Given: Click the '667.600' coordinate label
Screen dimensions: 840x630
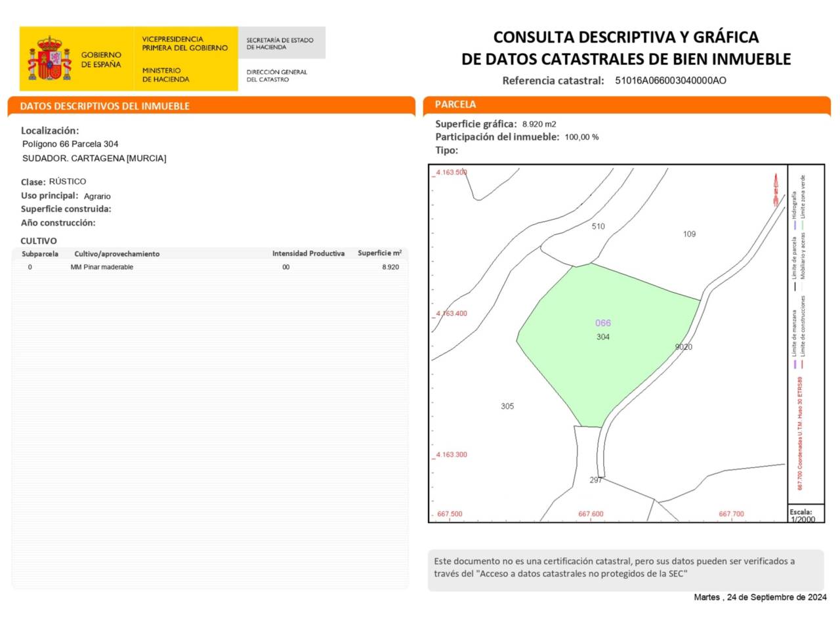Looking at the screenshot, I should pos(591,514).
